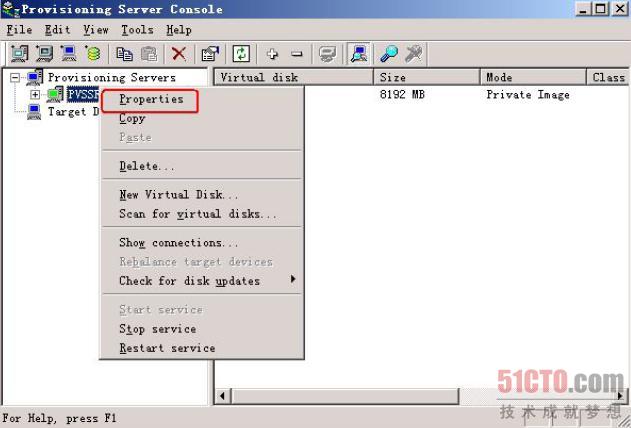Click the Copy toolbar icon
This screenshot has width=631, height=428.
click(x=124, y=54)
